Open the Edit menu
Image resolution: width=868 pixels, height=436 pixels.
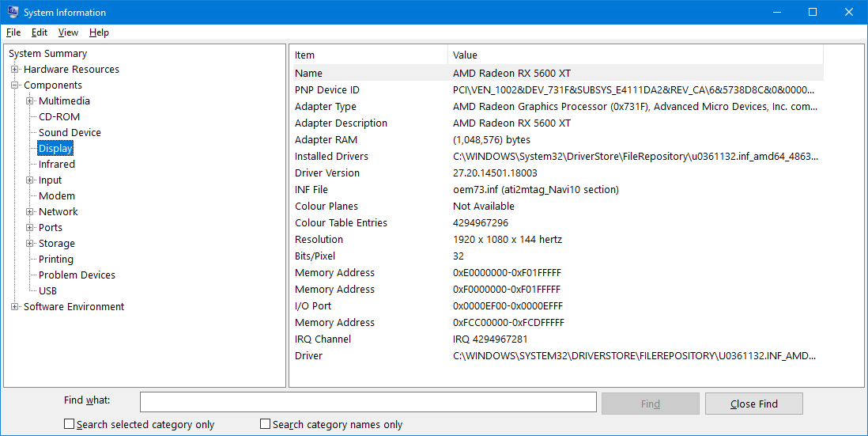click(40, 32)
